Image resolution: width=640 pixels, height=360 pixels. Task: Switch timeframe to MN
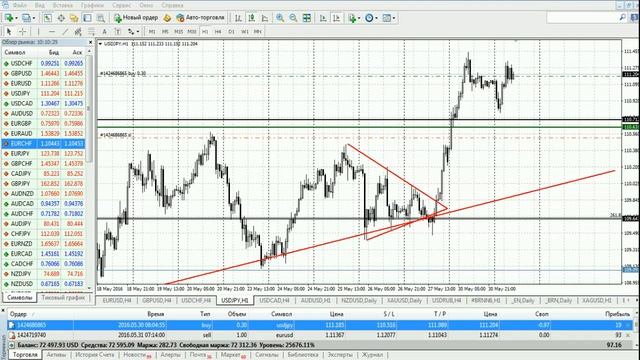click(x=258, y=31)
